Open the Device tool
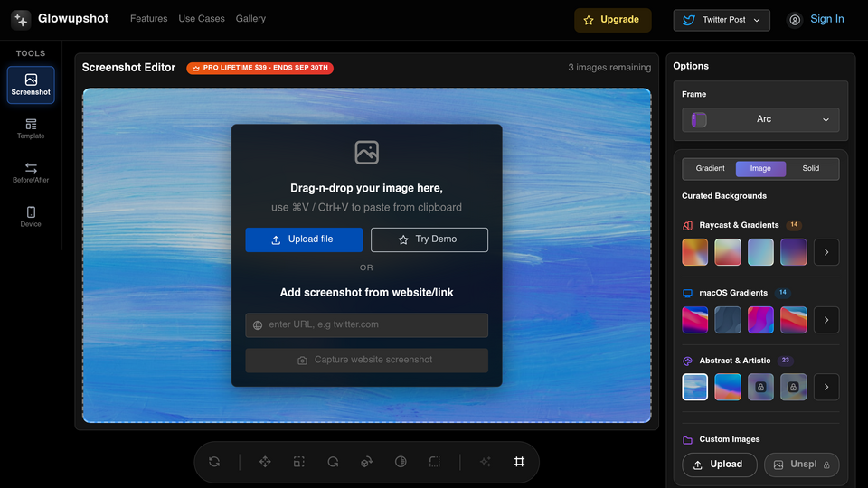This screenshot has height=488, width=868. coord(31,217)
